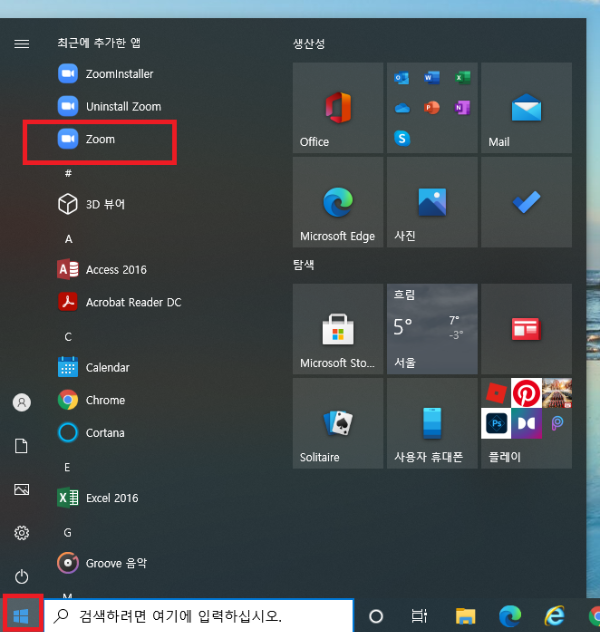Click the Dolby icon in 플레이 tile

526,423
